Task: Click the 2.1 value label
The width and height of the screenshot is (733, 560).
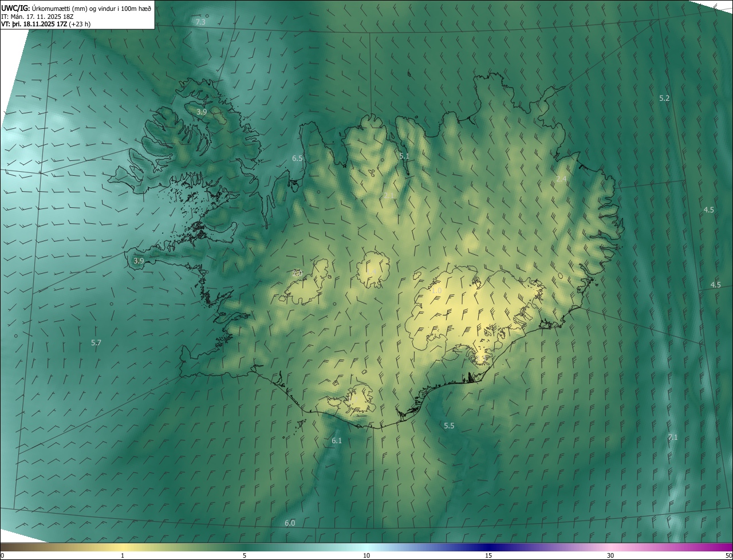Action: click(x=389, y=195)
